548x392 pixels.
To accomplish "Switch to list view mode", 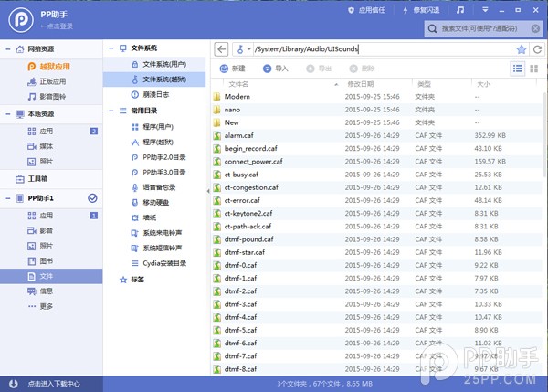I will [518, 69].
